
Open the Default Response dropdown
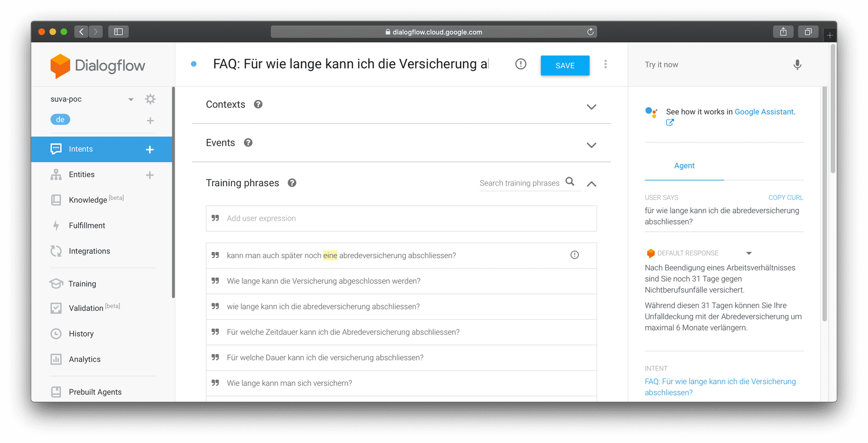(x=749, y=253)
